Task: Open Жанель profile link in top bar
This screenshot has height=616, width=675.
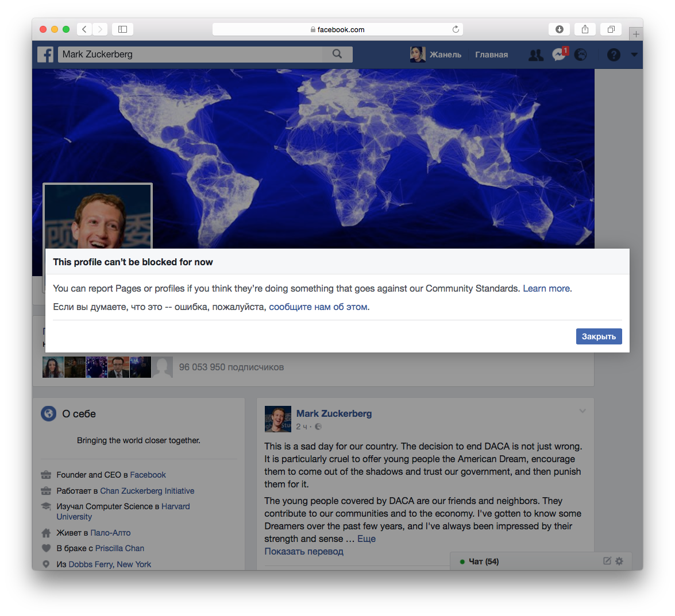Action: click(446, 55)
